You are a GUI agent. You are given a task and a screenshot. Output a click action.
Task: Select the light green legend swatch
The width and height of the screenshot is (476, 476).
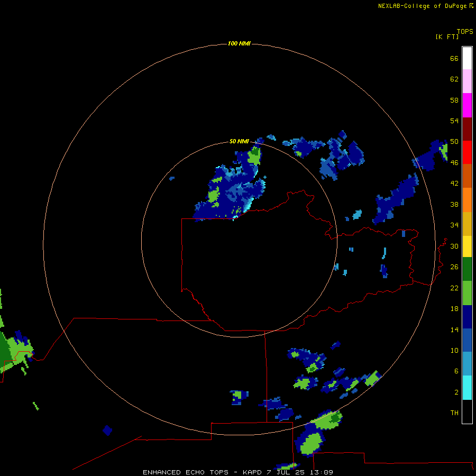[x=467, y=292]
